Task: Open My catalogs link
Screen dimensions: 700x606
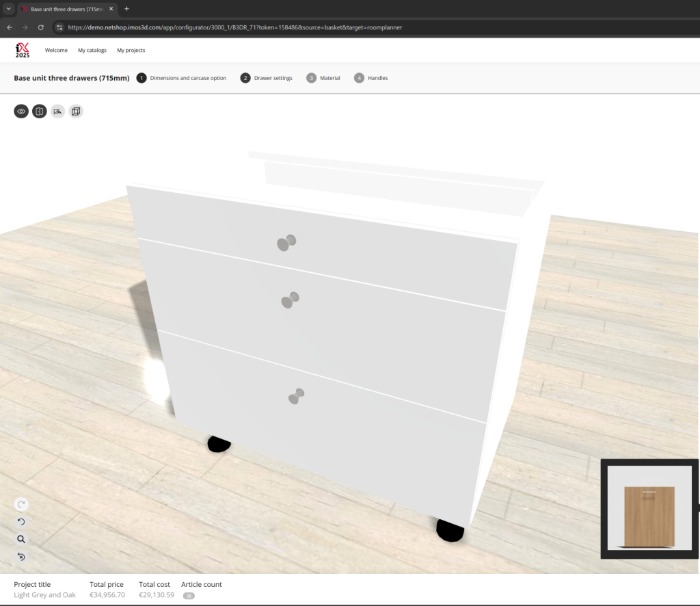Action: 92,50
